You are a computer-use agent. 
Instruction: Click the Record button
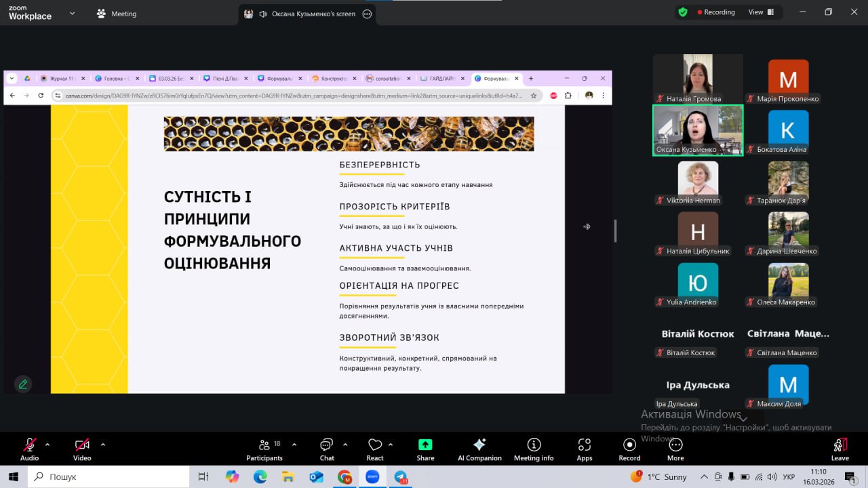[629, 449]
